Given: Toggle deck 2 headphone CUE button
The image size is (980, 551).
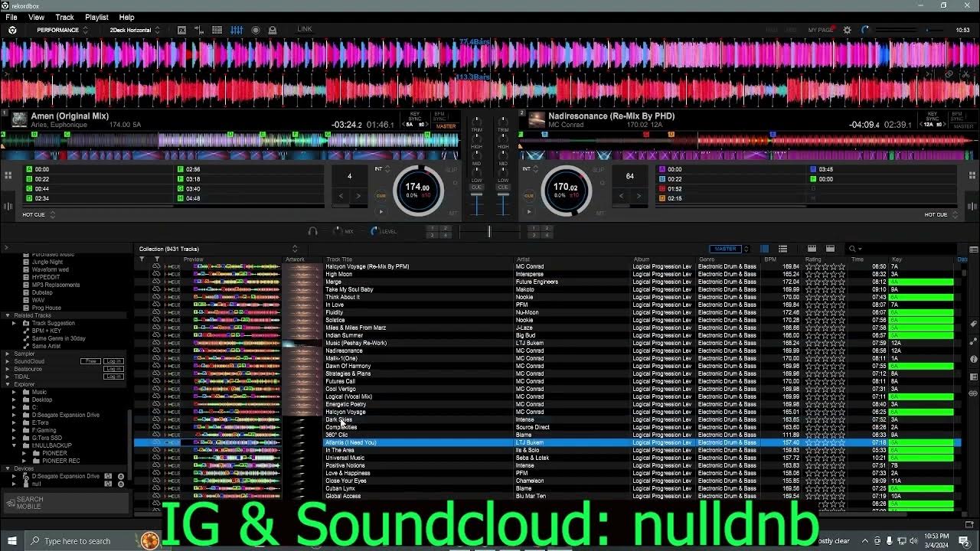Looking at the screenshot, I should tap(502, 187).
